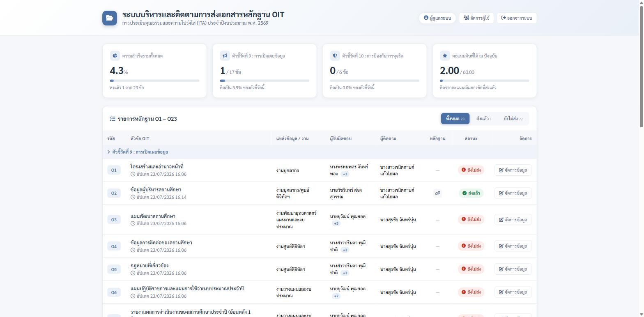Select the ส่งแล้ว 1 filter tab
The width and height of the screenshot is (644, 317).
(484, 119)
